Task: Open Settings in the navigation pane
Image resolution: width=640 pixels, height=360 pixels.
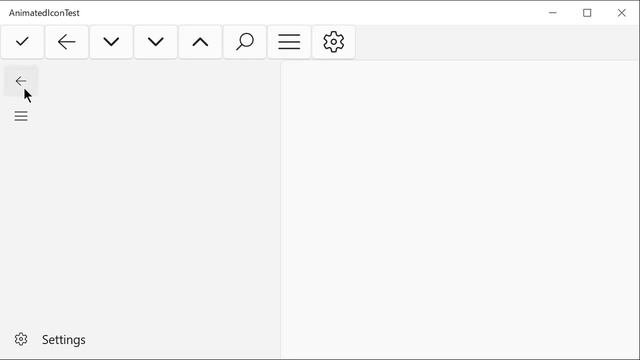Action: (140, 340)
